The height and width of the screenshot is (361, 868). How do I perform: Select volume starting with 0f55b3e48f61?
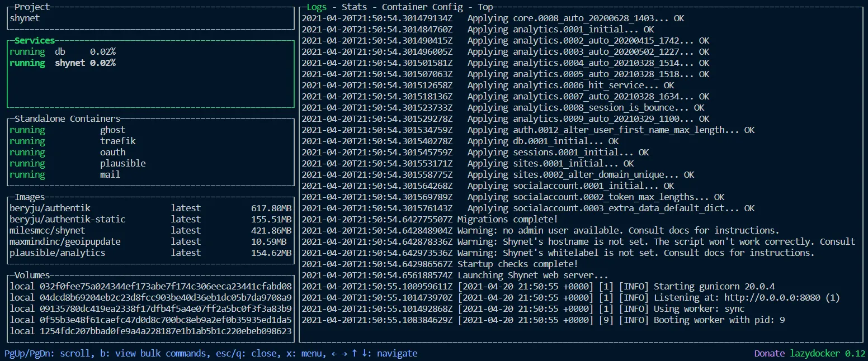[x=150, y=320]
